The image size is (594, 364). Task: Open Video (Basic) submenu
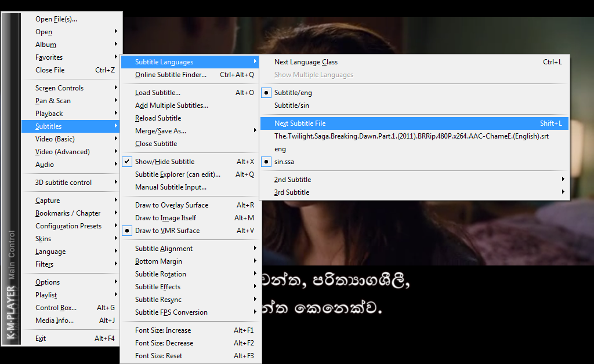71,139
